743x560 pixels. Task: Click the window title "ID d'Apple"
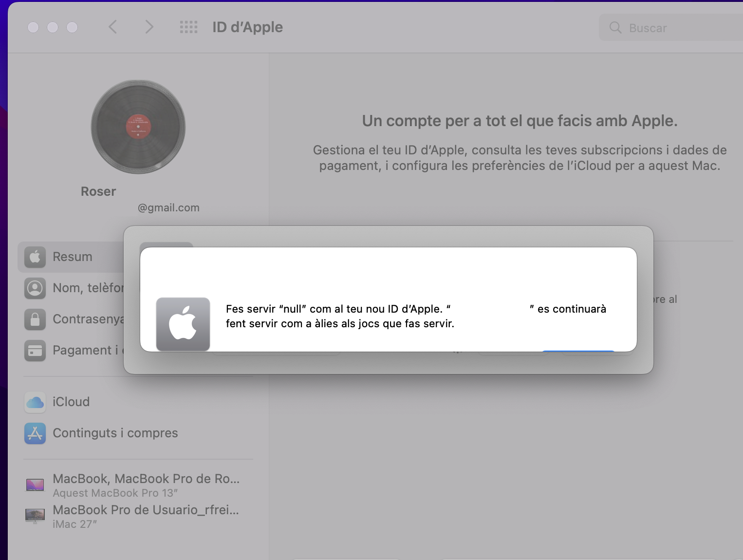[x=247, y=27]
